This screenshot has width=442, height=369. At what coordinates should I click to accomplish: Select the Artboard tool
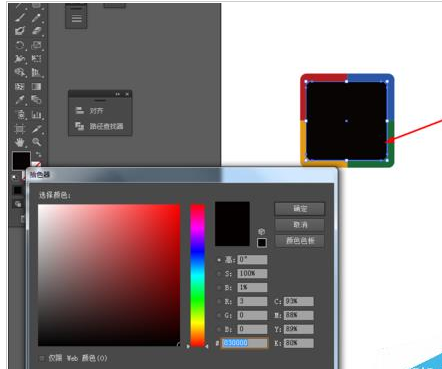tap(20, 129)
